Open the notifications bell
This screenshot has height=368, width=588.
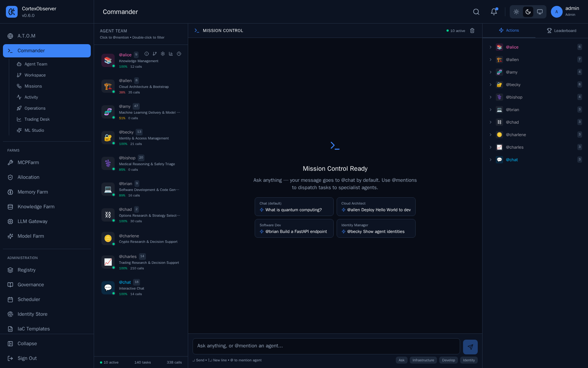[x=494, y=12]
